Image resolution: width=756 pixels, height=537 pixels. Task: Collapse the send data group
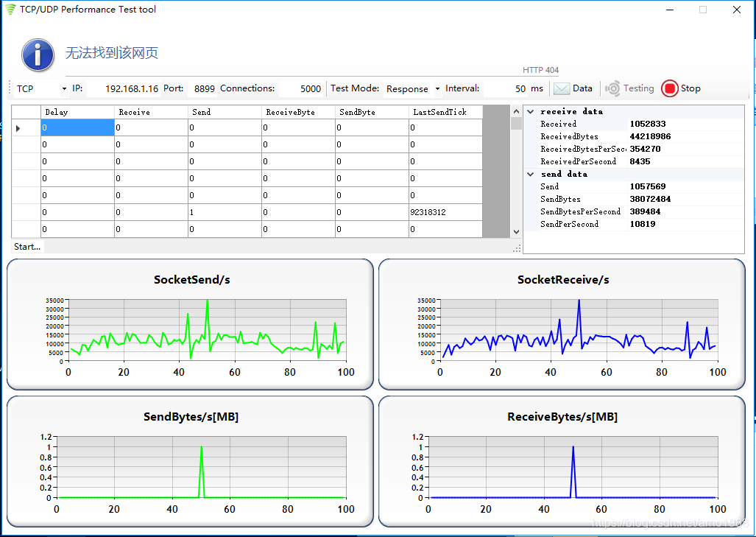530,174
